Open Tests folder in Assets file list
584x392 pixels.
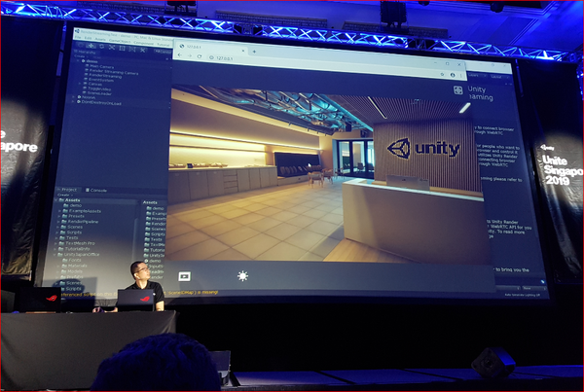click(154, 239)
